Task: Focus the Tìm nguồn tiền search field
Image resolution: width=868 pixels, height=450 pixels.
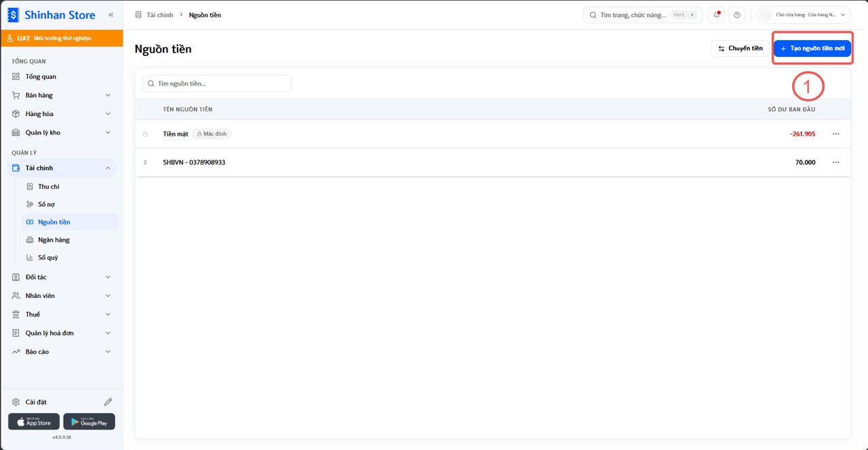Action: pyautogui.click(x=217, y=83)
